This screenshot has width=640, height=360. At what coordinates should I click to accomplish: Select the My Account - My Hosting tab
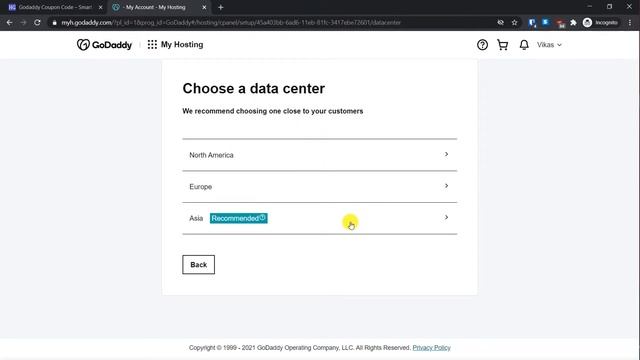[x=155, y=7]
